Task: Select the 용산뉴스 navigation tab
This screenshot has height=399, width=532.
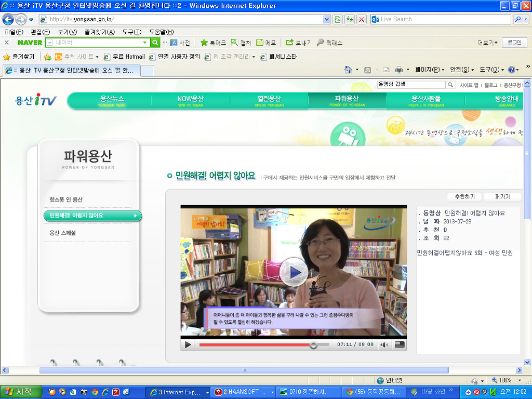Action: click(112, 100)
